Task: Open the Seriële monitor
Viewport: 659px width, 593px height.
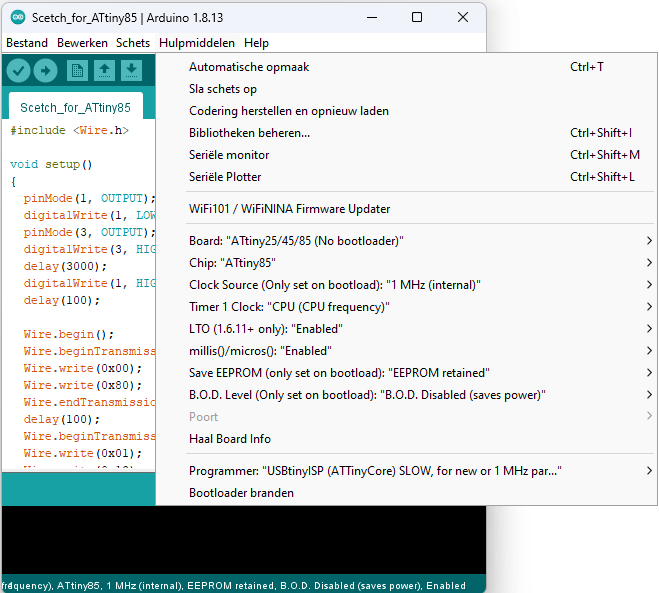Action: tap(406, 155)
